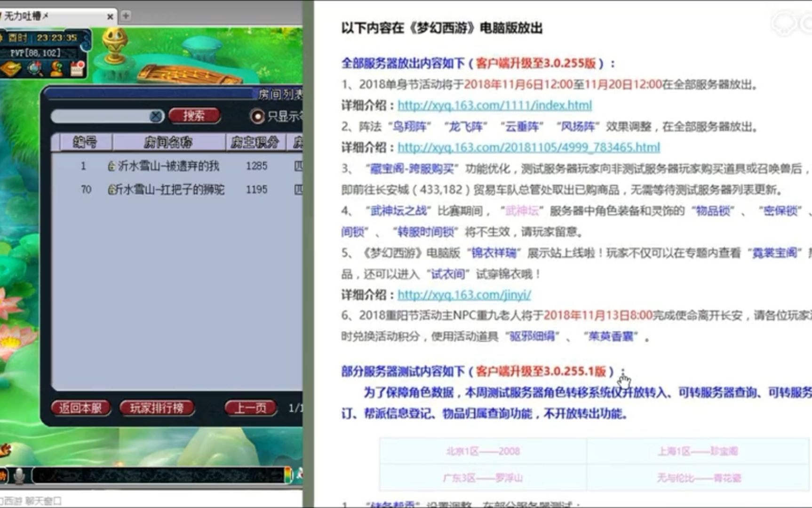Viewport: 812px width, 508px height.
Task: Click the blue text 驱邪细绳
Action: point(533,337)
